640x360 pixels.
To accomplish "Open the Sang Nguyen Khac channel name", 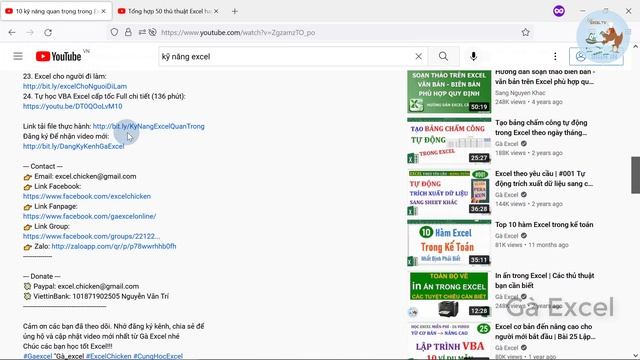I will tap(520, 93).
